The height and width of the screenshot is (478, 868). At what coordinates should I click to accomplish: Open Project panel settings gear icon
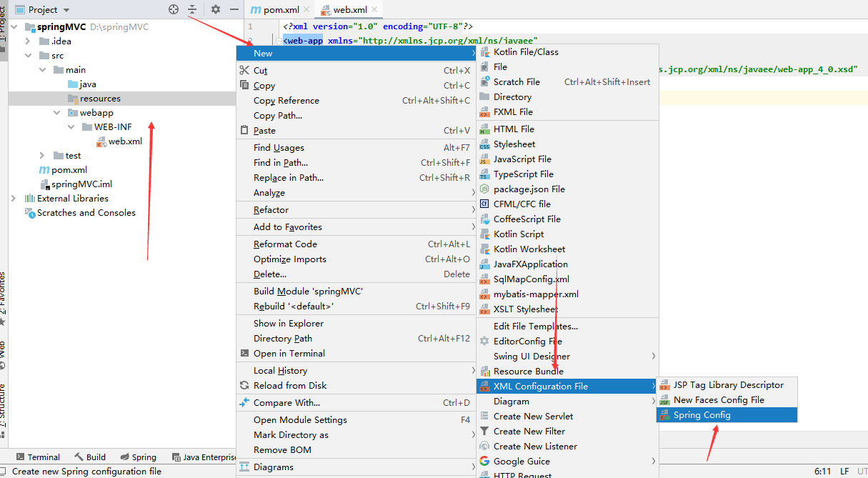tap(216, 9)
